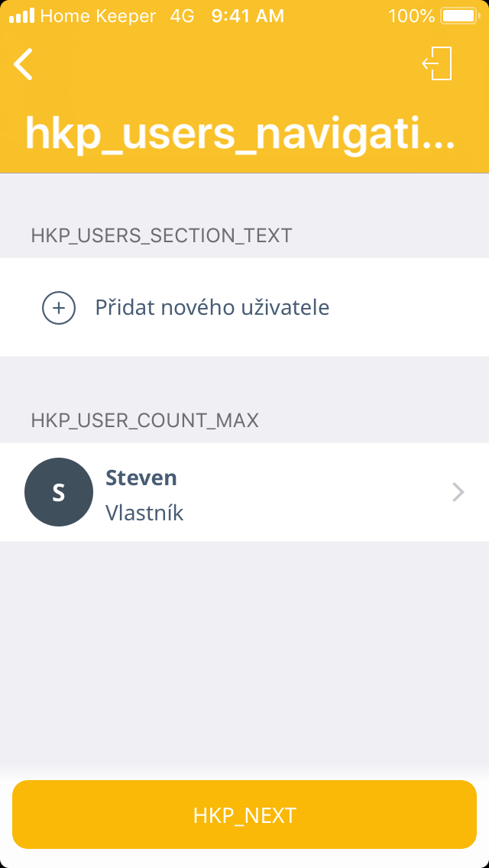
Task: Expand Steven's row with chevron arrow
Action: tap(458, 492)
